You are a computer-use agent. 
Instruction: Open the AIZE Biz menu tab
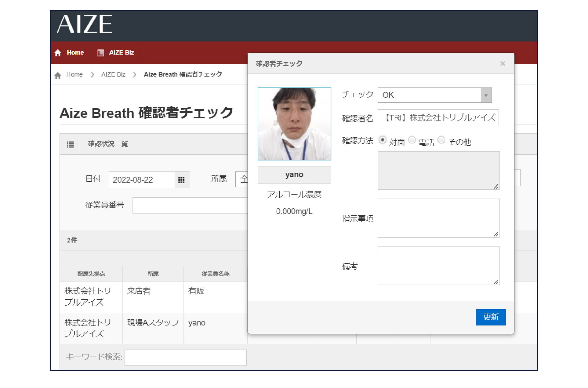121,53
